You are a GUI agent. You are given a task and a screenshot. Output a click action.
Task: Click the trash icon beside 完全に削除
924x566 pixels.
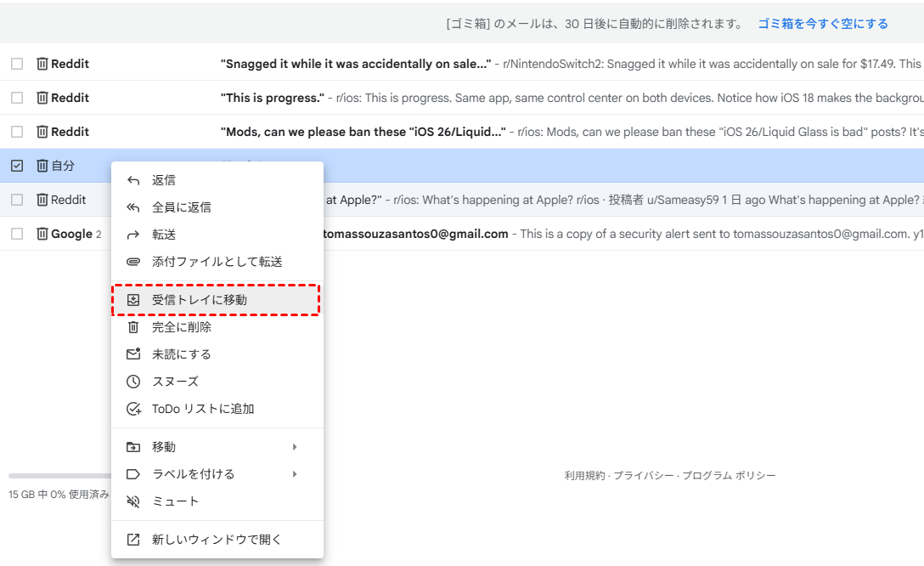click(133, 327)
